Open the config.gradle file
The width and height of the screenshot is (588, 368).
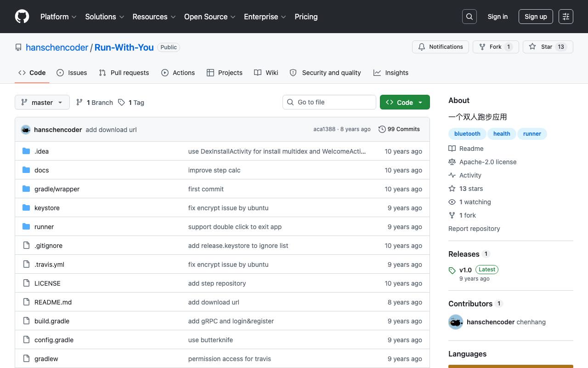[54, 340]
